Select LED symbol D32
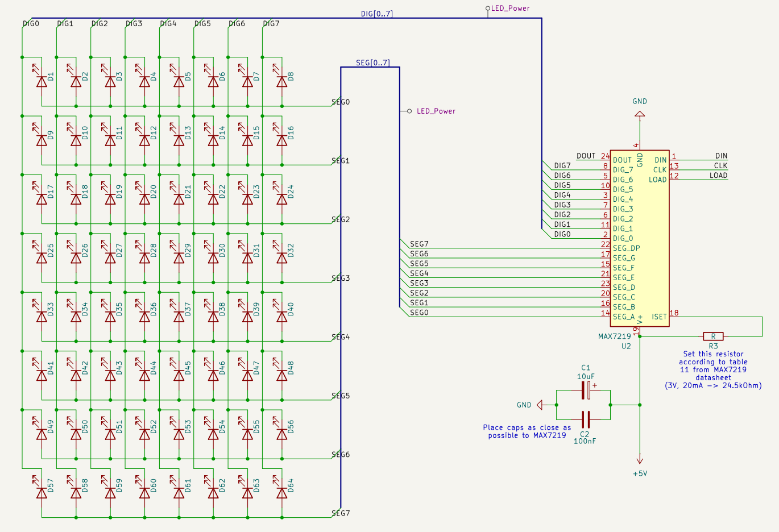This screenshot has width=779, height=532. (x=281, y=257)
